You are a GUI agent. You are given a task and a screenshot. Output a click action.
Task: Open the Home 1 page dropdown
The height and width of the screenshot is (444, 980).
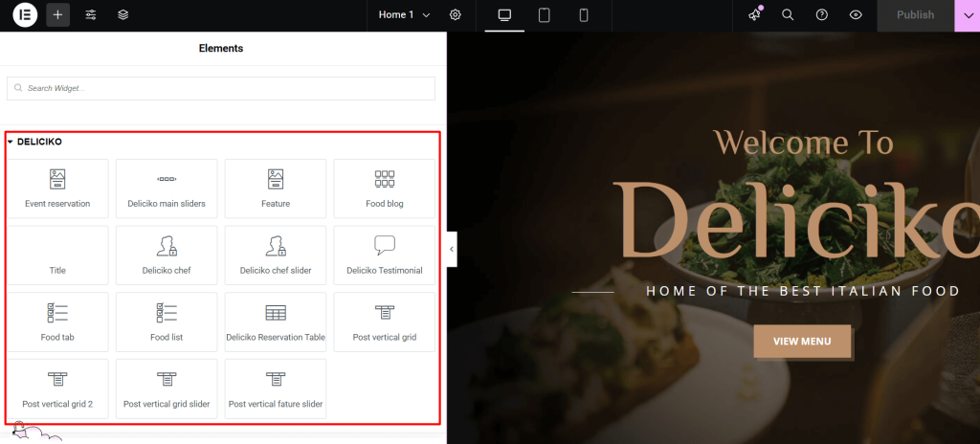click(405, 15)
